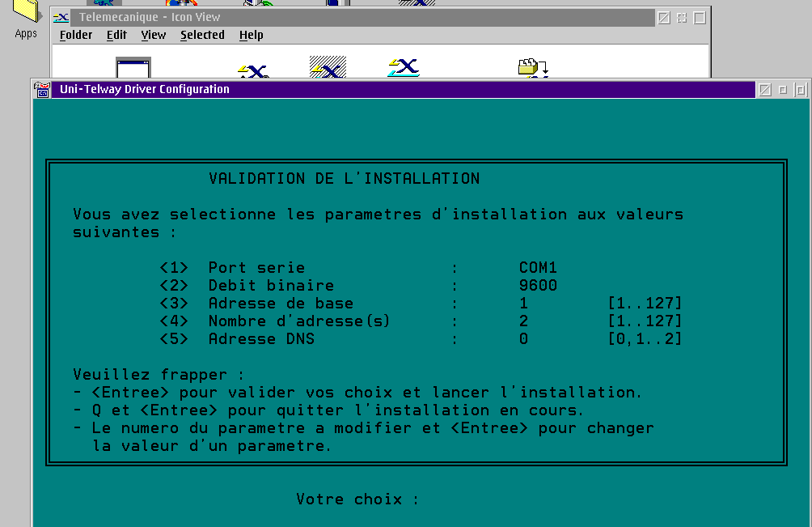Select the X icon left of hatched icon
Screen dimensions: 812x527
254,71
